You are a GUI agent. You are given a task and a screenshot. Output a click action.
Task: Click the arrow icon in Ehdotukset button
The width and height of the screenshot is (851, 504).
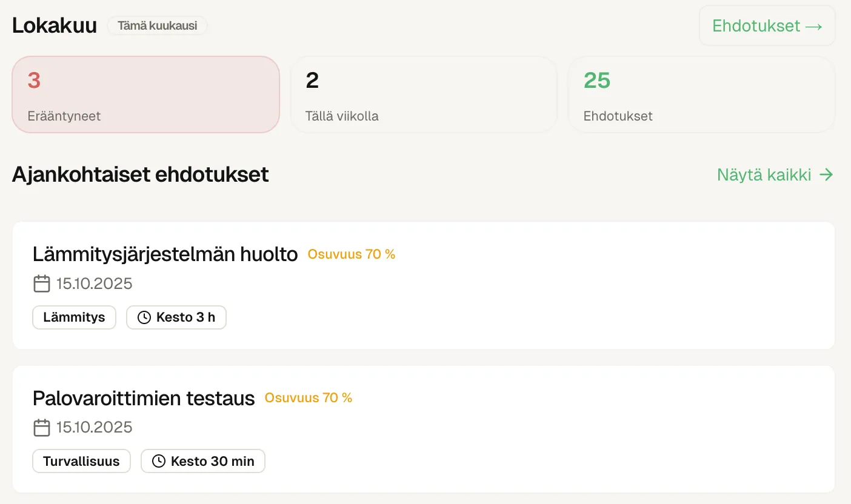coord(813,25)
